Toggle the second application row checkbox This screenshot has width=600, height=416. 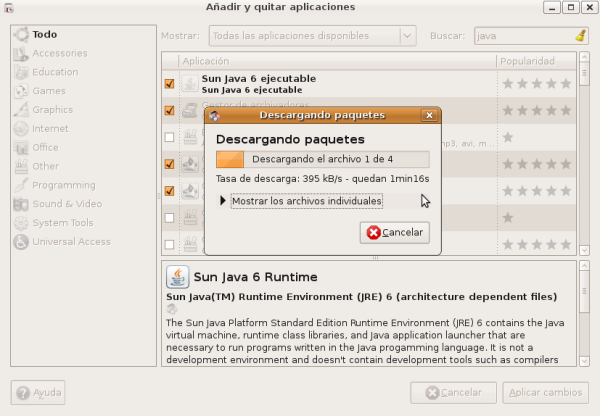coord(169,110)
